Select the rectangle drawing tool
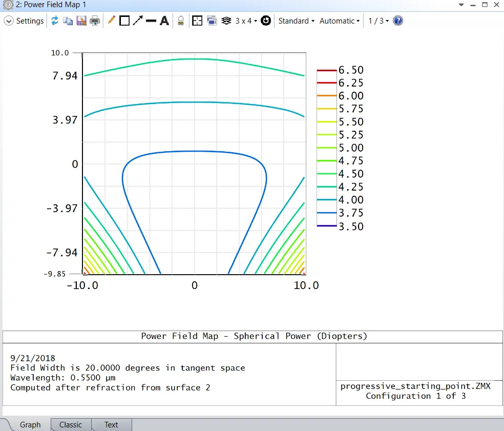Viewport: 504px width, 431px height. point(124,21)
